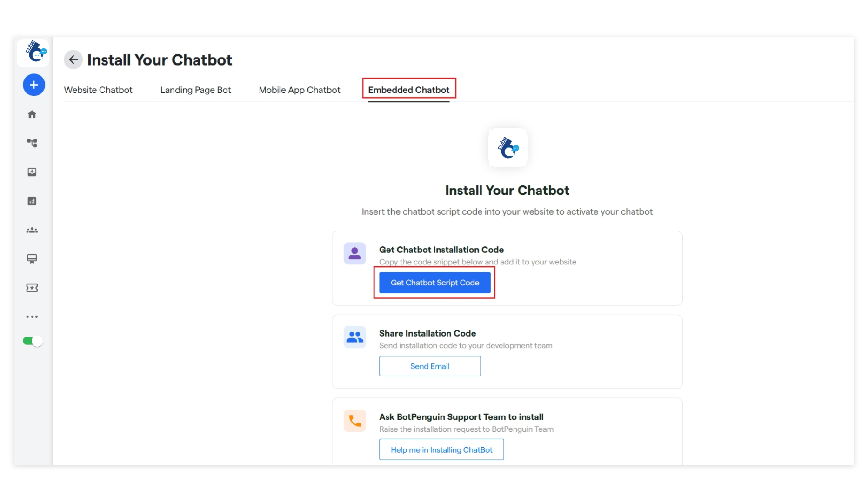Click Help me in Installing ChatBot
Viewport: 868px width, 502px height.
pyautogui.click(x=441, y=449)
